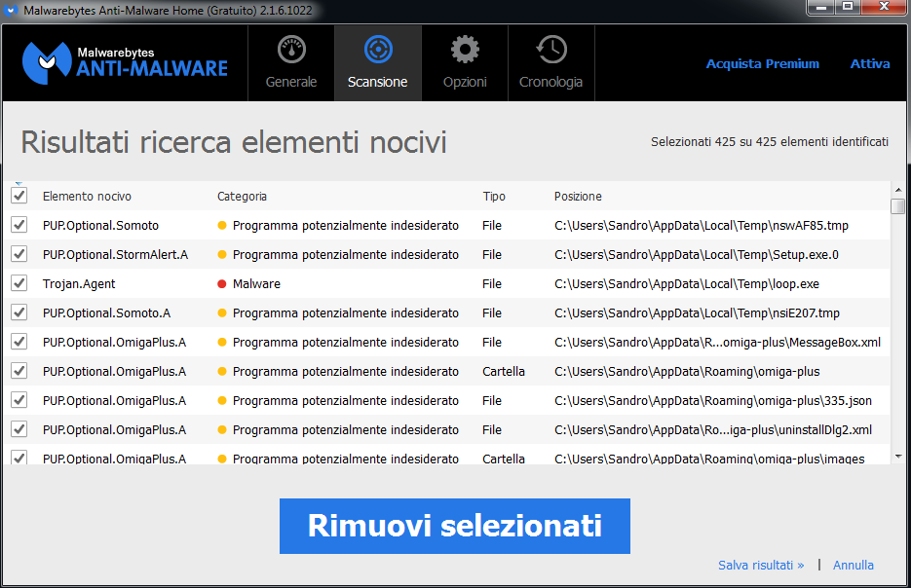Sort by the Tipo column header
This screenshot has width=911, height=588.
tap(494, 197)
